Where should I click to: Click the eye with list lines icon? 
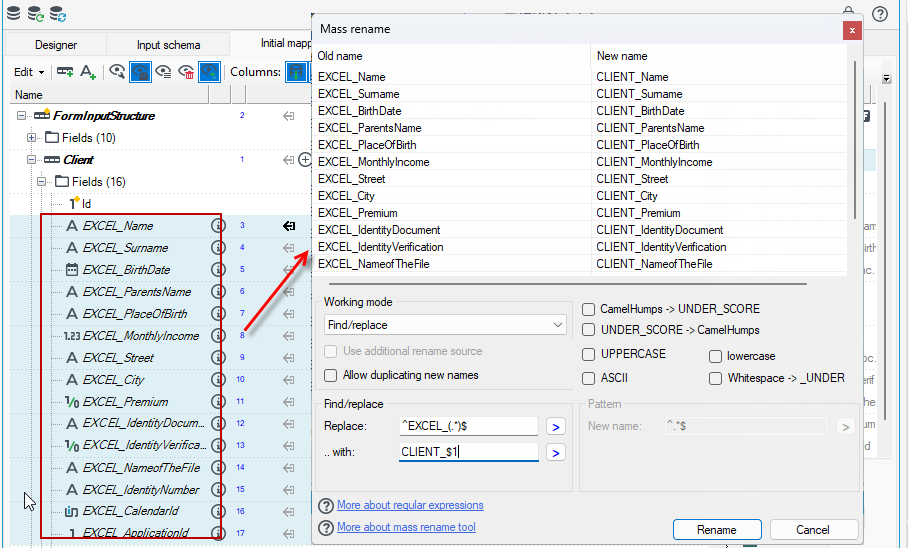pos(163,72)
